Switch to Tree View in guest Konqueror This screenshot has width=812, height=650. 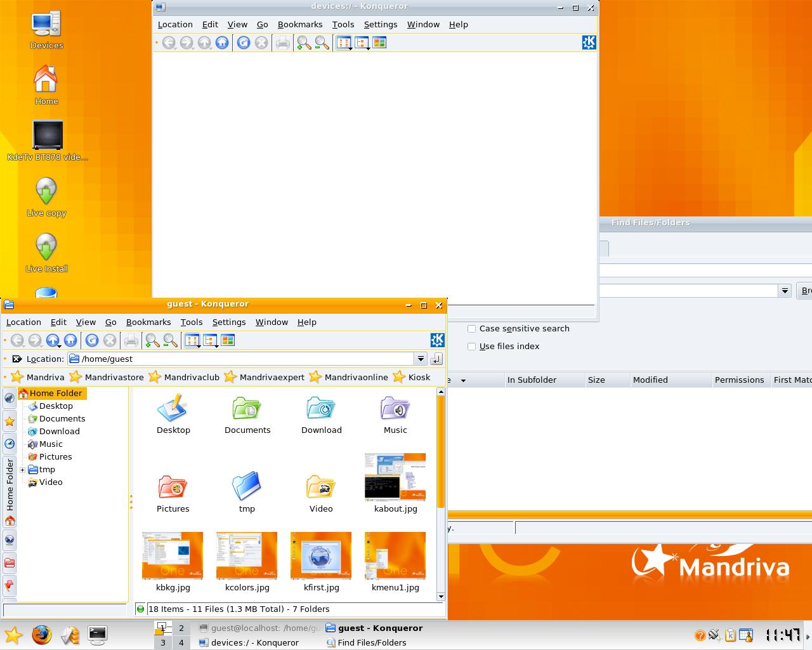(209, 340)
